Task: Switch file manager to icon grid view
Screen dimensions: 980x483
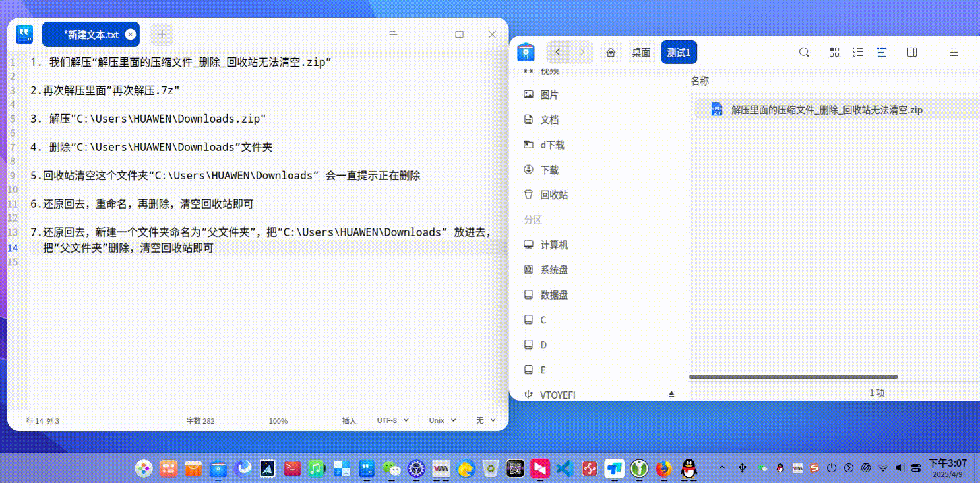Action: pos(834,52)
